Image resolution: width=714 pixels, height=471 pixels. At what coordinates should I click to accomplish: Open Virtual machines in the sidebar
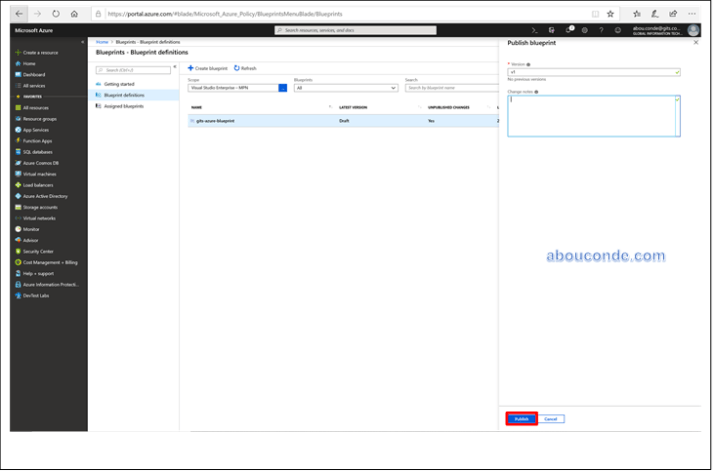click(x=42, y=174)
